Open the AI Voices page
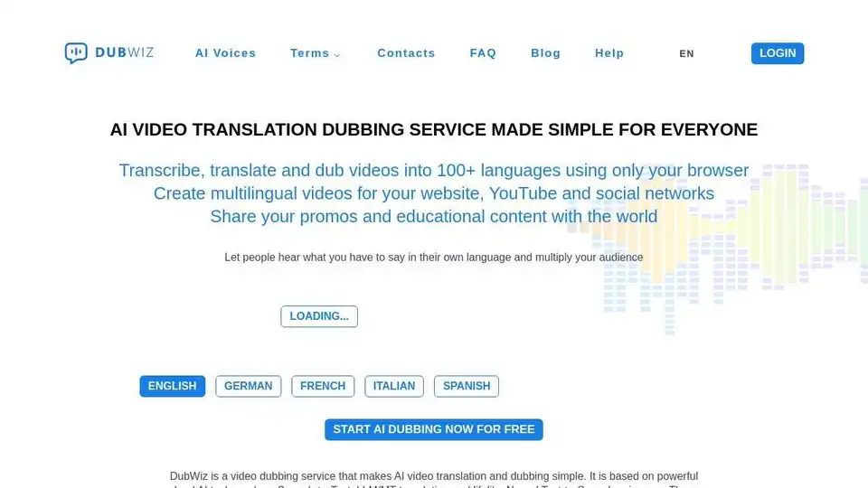The height and width of the screenshot is (488, 868). 225,53
